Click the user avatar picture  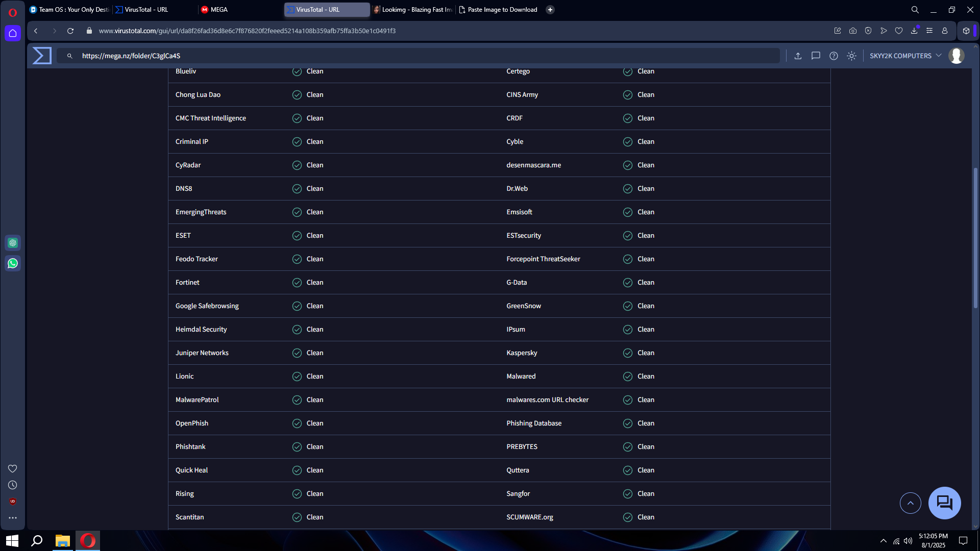click(957, 56)
